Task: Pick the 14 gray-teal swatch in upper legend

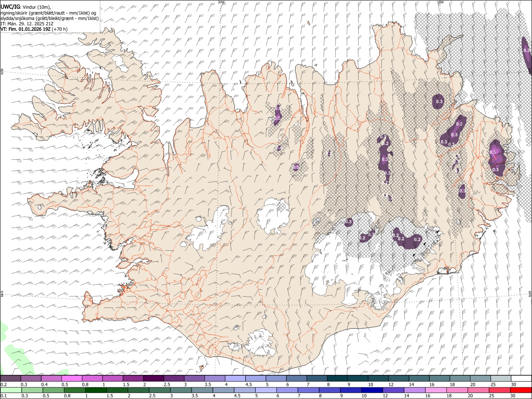Action: point(419,378)
